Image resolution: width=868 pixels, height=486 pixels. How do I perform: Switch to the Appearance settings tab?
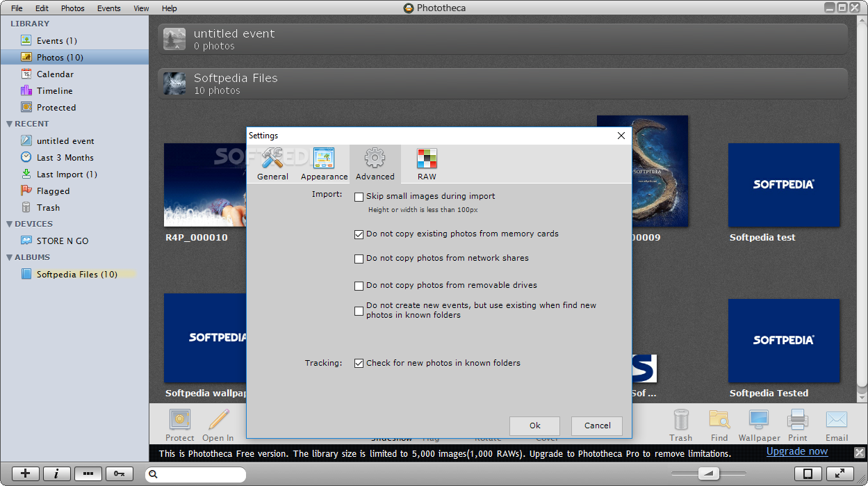point(324,164)
